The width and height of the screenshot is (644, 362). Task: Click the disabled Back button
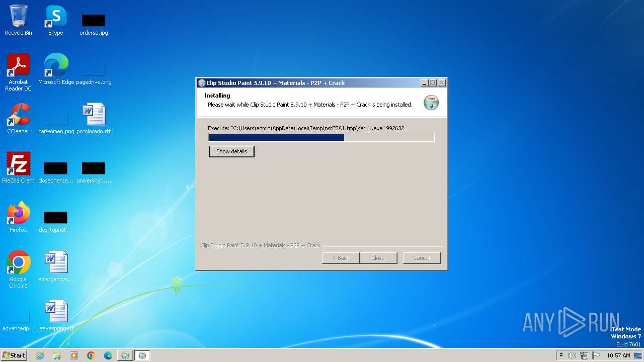[x=341, y=258]
